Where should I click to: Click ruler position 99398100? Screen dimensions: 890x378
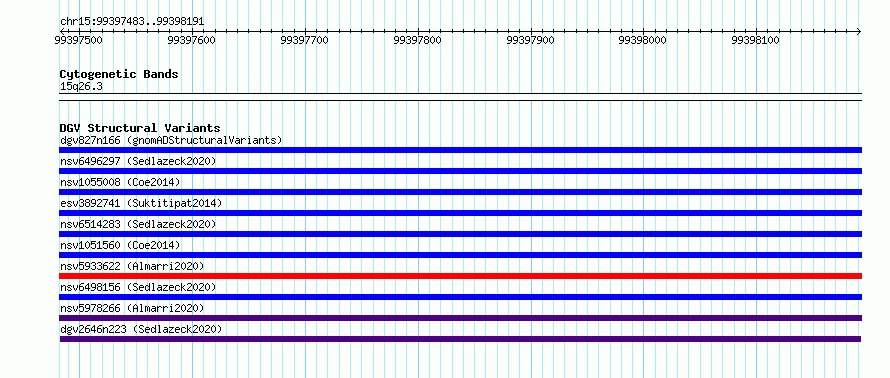tap(755, 41)
